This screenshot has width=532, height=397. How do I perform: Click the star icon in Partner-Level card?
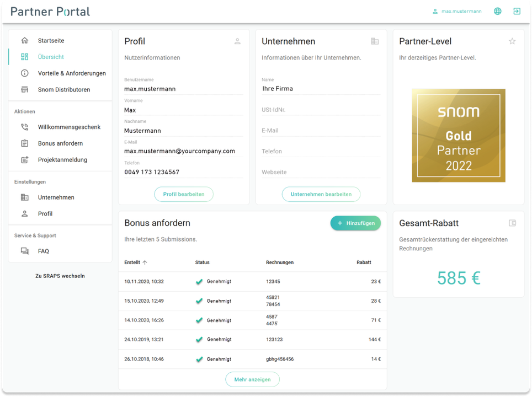point(512,41)
